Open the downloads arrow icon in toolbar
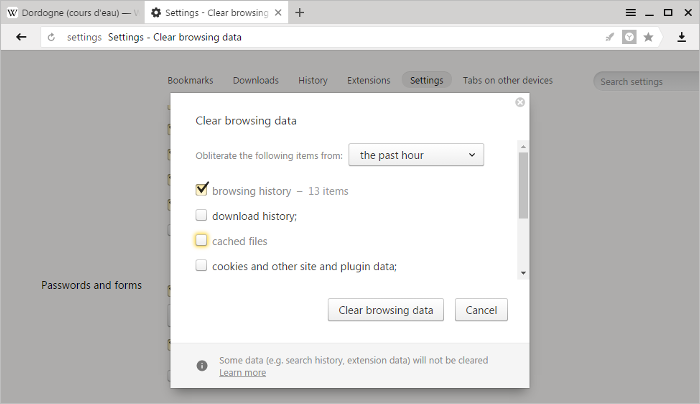Image resolution: width=700 pixels, height=404 pixels. [681, 37]
